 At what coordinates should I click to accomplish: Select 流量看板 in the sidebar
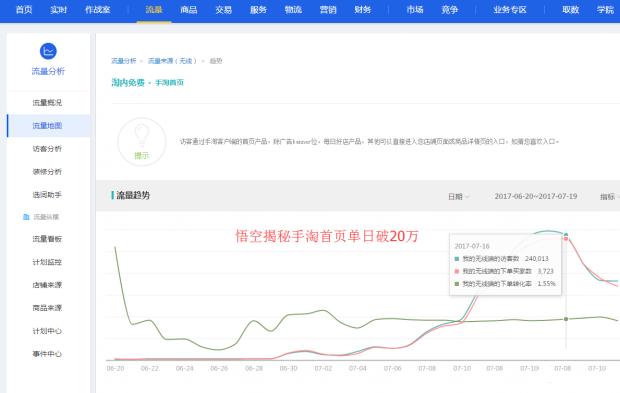pos(47,239)
